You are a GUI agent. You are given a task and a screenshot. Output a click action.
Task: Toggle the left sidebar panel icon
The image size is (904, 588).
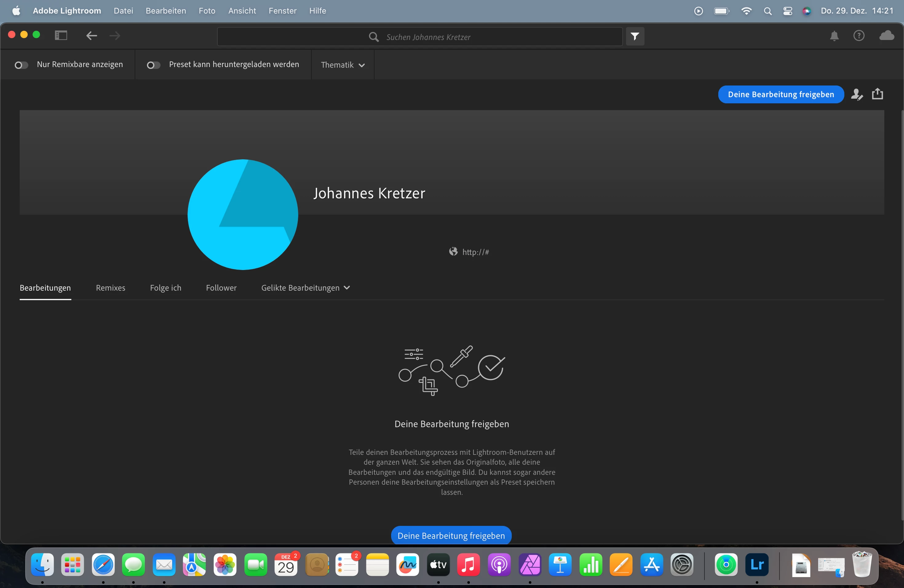[x=61, y=35]
